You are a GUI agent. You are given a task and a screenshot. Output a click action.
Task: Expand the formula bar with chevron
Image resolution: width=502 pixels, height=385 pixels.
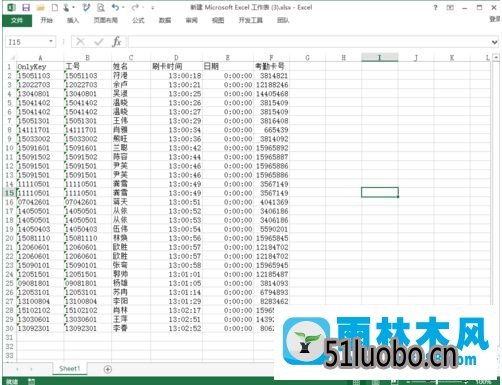point(494,42)
